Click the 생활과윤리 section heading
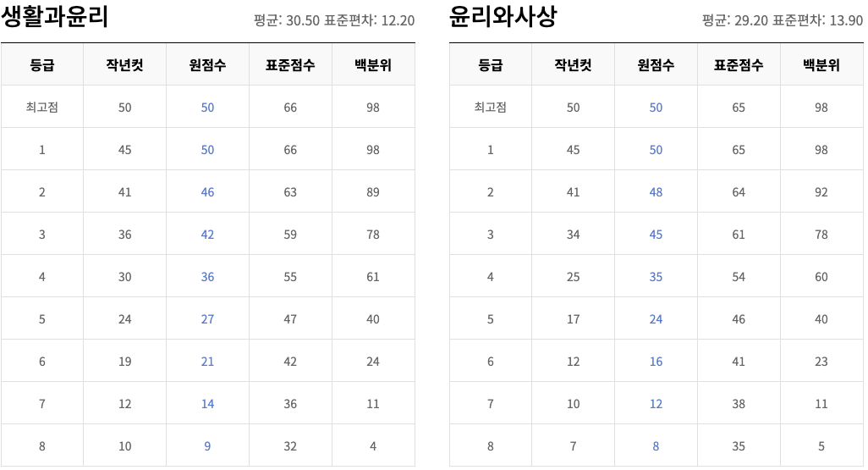The image size is (868, 470). point(56,18)
